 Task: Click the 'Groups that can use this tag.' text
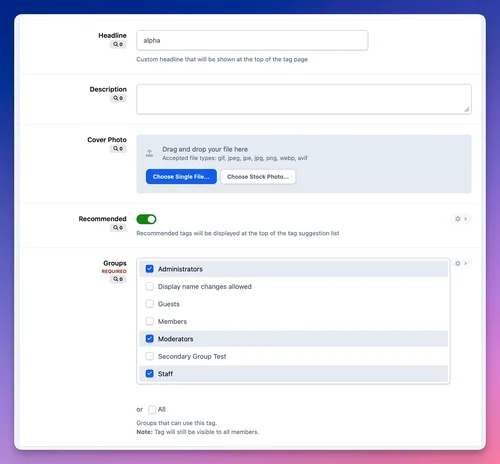coord(177,423)
